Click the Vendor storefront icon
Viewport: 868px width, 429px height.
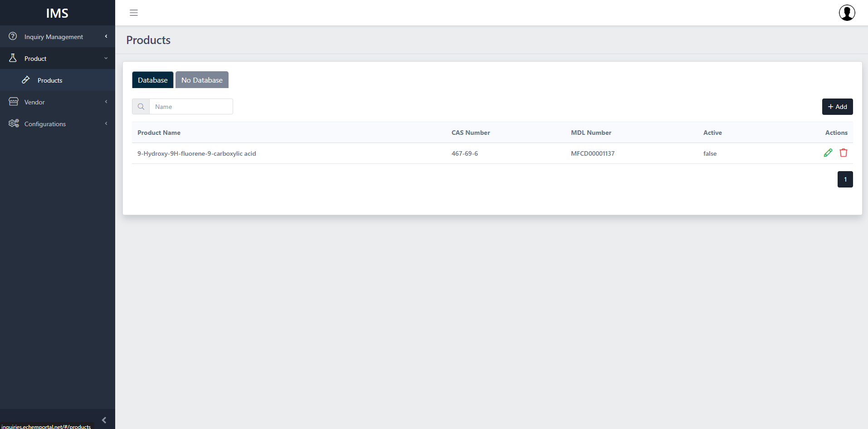pos(14,102)
